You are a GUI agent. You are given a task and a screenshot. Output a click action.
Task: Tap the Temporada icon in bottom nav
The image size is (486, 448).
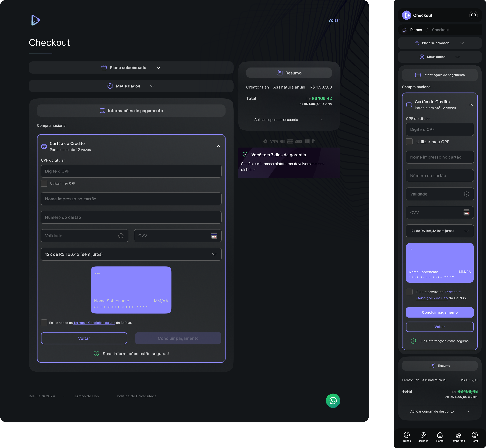458,435
